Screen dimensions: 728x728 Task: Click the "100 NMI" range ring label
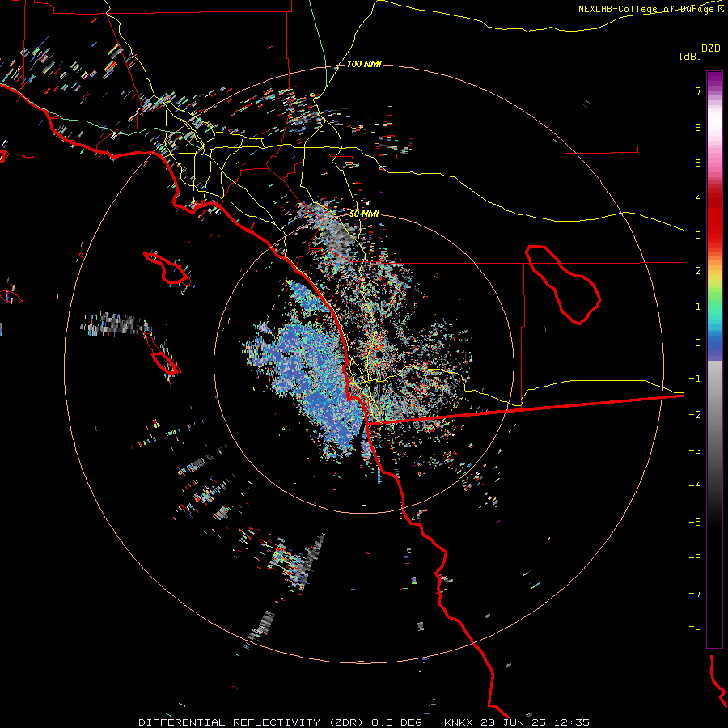pyautogui.click(x=364, y=64)
